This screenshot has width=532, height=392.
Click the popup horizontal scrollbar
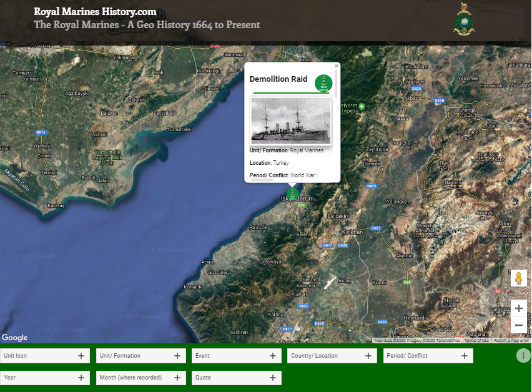(262, 180)
